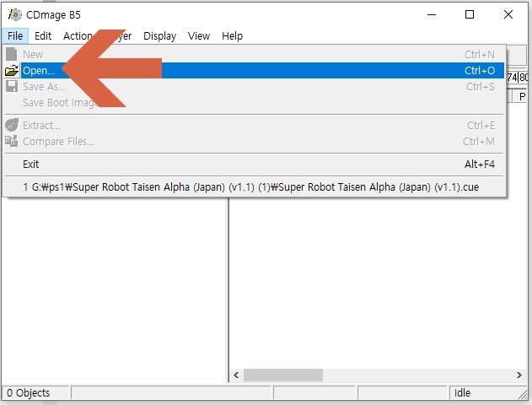Open the File menu

[x=15, y=36]
